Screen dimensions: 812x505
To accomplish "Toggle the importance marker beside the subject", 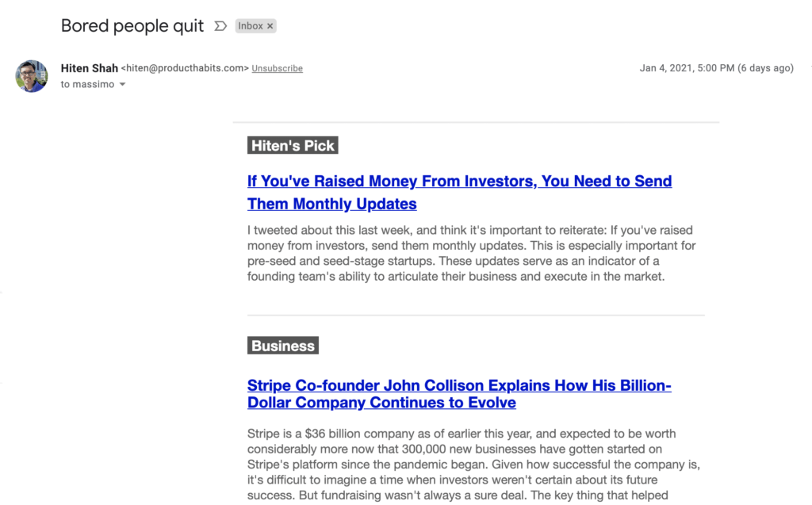I will [x=220, y=26].
